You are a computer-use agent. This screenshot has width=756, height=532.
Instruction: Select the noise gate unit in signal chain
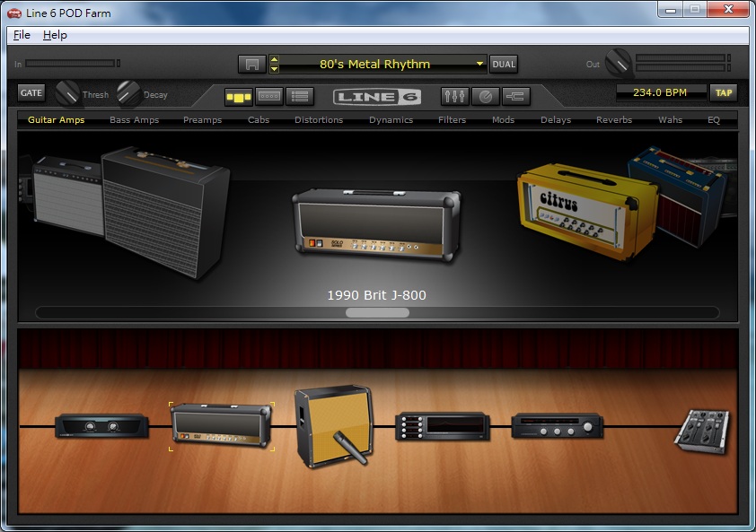point(101,426)
